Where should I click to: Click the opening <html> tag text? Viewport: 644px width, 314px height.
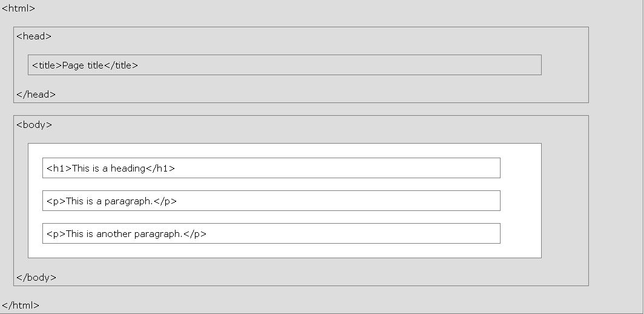[x=19, y=8]
